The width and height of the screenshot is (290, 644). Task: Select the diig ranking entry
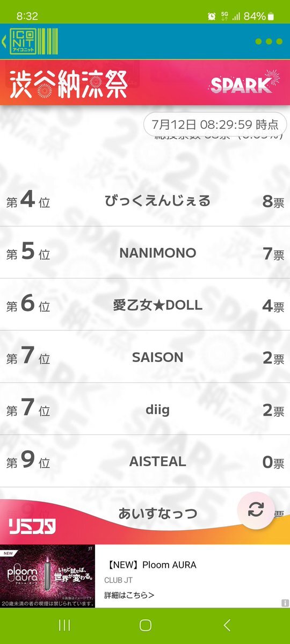point(145,409)
